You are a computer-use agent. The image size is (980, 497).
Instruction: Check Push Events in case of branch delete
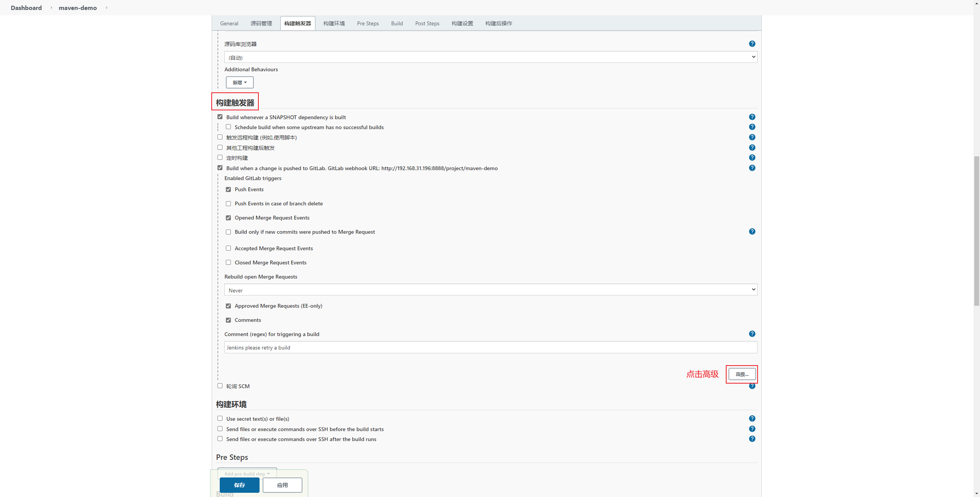click(228, 203)
